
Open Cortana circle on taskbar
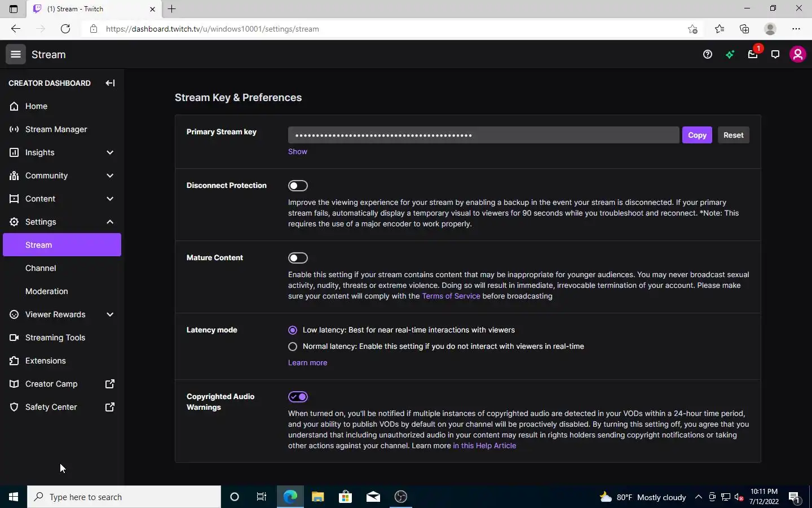tap(235, 497)
